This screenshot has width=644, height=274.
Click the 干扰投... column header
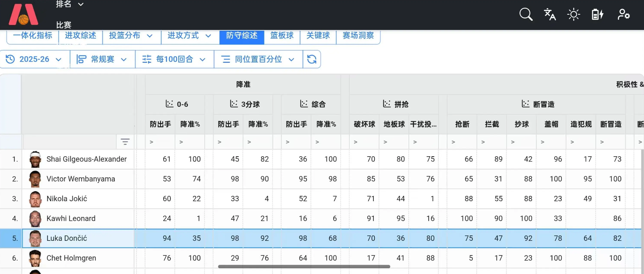tap(424, 124)
